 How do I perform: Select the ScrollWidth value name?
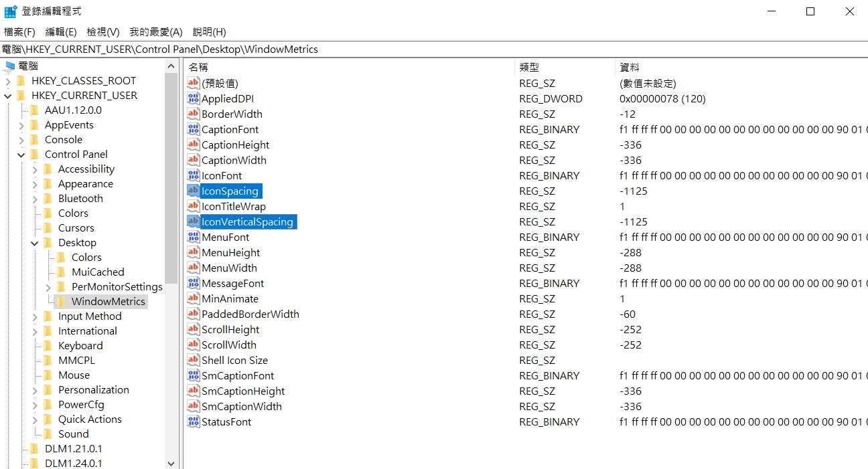pyautogui.click(x=229, y=345)
